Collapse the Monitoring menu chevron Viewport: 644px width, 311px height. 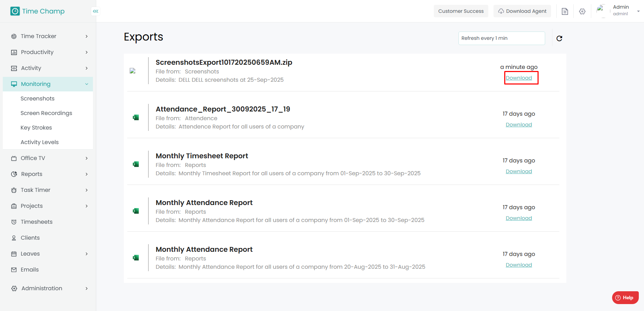pyautogui.click(x=87, y=84)
